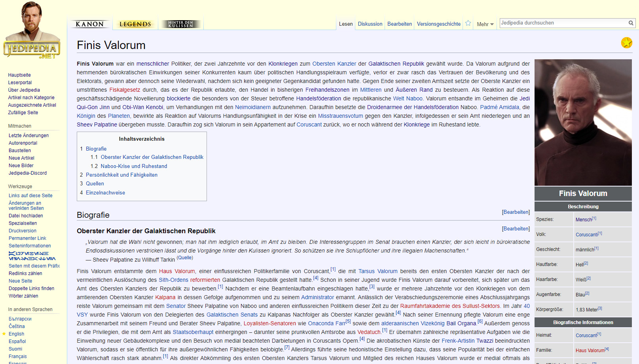Image resolution: width=639 pixels, height=364 pixels.
Task: Open Autorenportal link
Action: 23,143
